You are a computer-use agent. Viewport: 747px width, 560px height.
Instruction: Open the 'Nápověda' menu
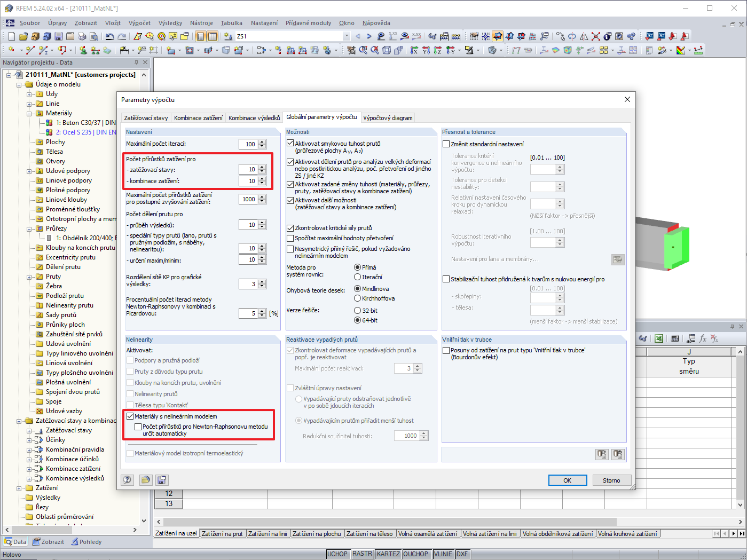376,23
